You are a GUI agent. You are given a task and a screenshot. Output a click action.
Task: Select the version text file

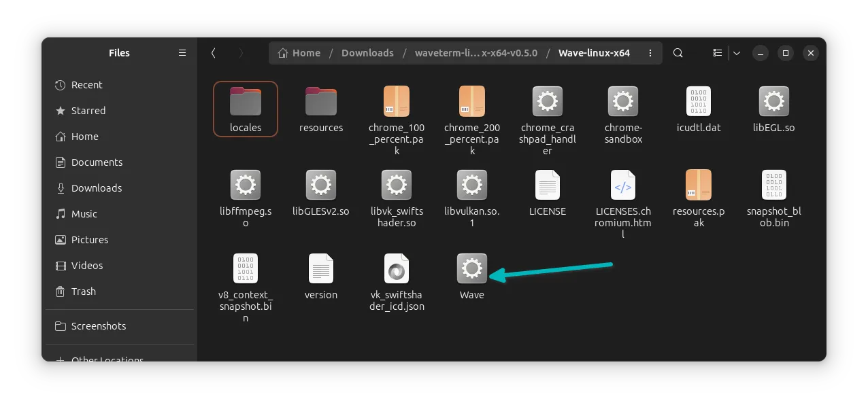[321, 269]
